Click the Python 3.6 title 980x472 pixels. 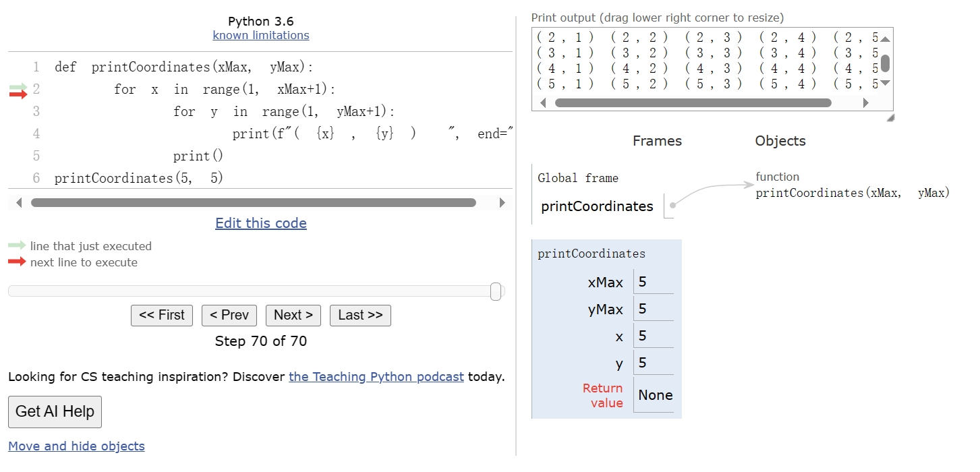261,21
